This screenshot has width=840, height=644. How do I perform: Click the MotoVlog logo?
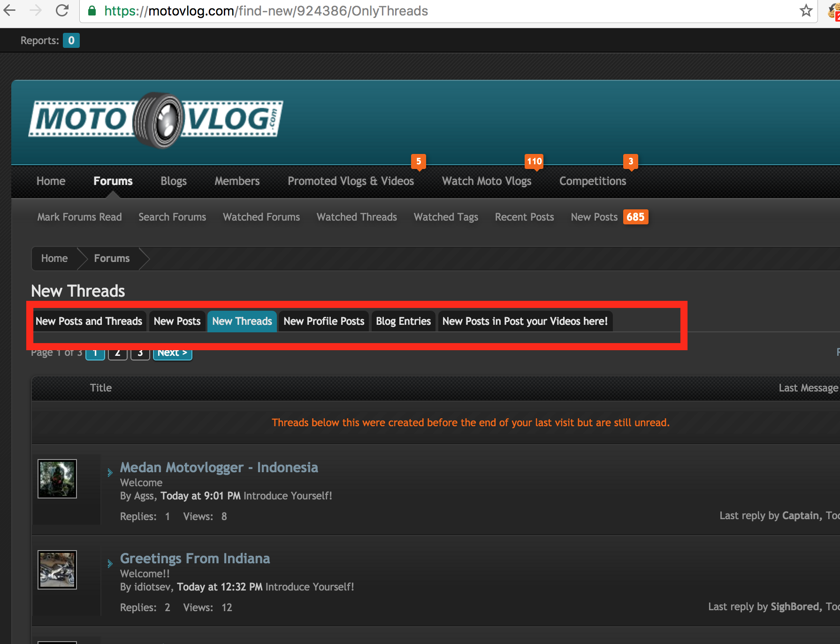click(x=156, y=120)
